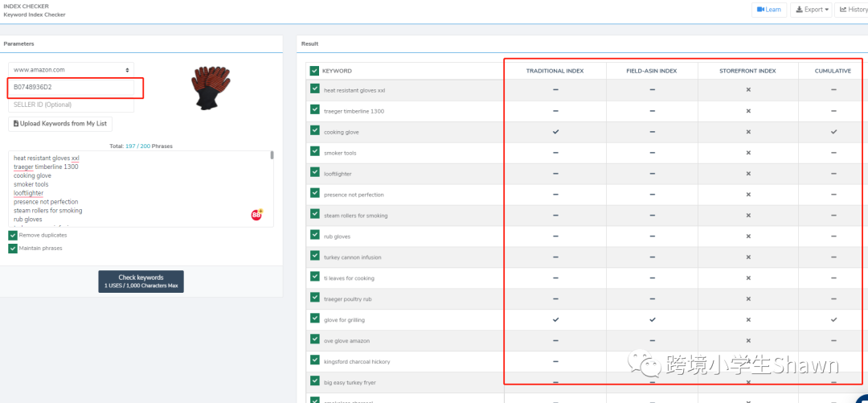Toggle the select-all KEYWORD header checkbox
Image resolution: width=868 pixels, height=403 pixels.
[x=314, y=71]
